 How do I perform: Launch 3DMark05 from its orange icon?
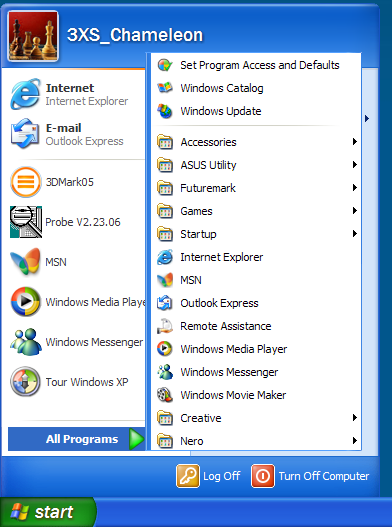26,182
